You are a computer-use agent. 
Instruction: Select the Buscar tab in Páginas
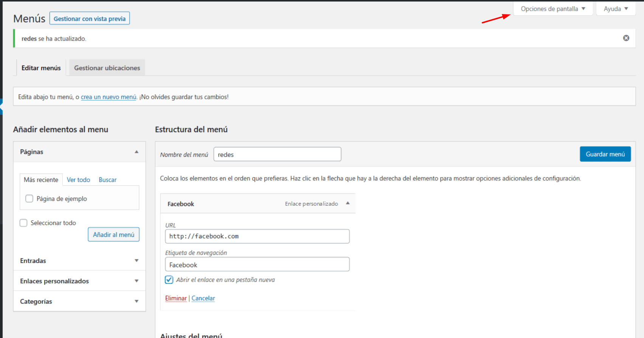coord(107,180)
